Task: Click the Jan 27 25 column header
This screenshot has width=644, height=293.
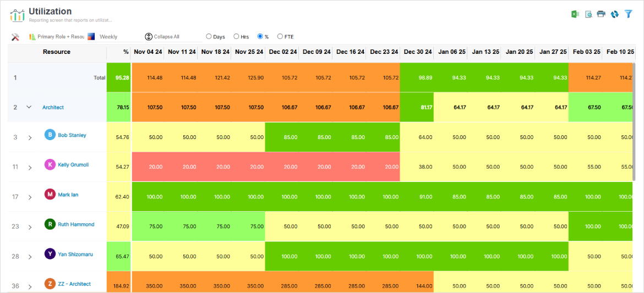Action: pyautogui.click(x=552, y=52)
